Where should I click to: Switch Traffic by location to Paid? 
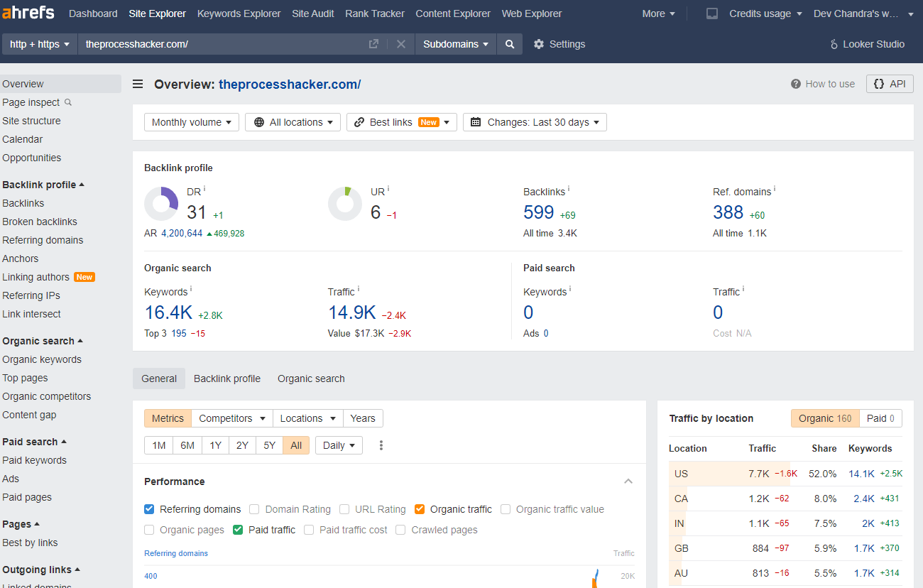(881, 418)
